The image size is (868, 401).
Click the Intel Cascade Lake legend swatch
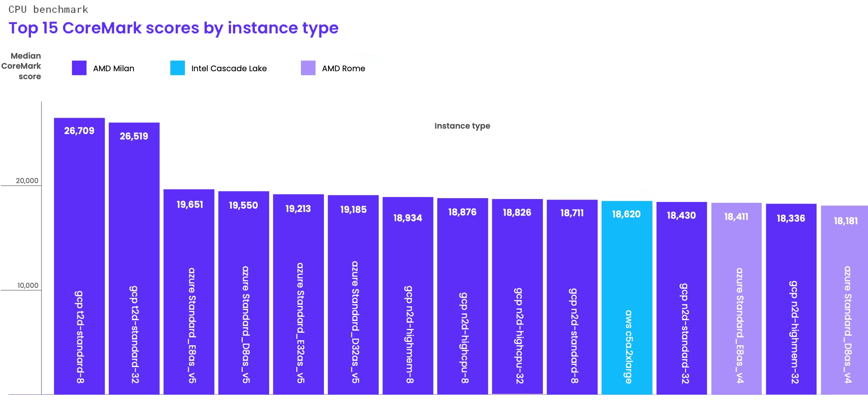pyautogui.click(x=177, y=68)
